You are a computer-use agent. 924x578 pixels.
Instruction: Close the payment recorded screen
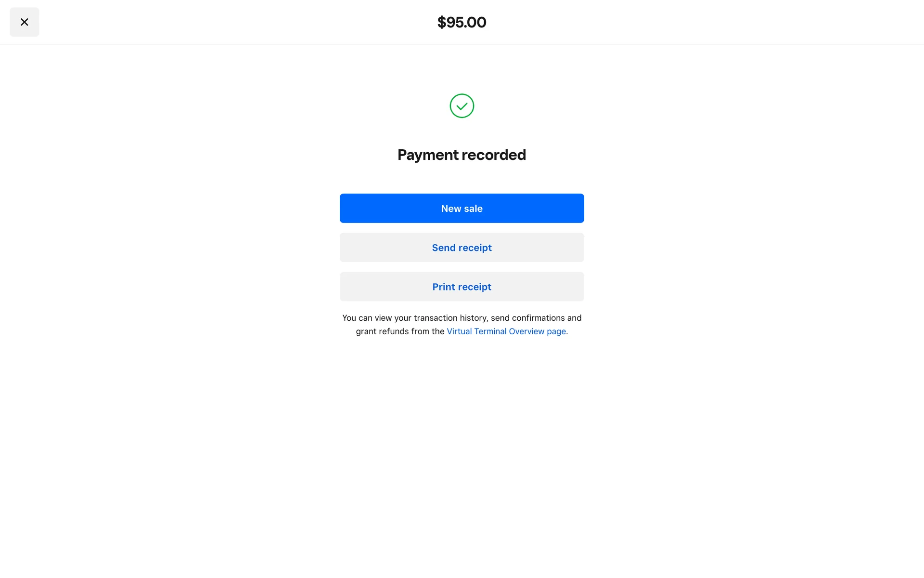click(x=24, y=22)
